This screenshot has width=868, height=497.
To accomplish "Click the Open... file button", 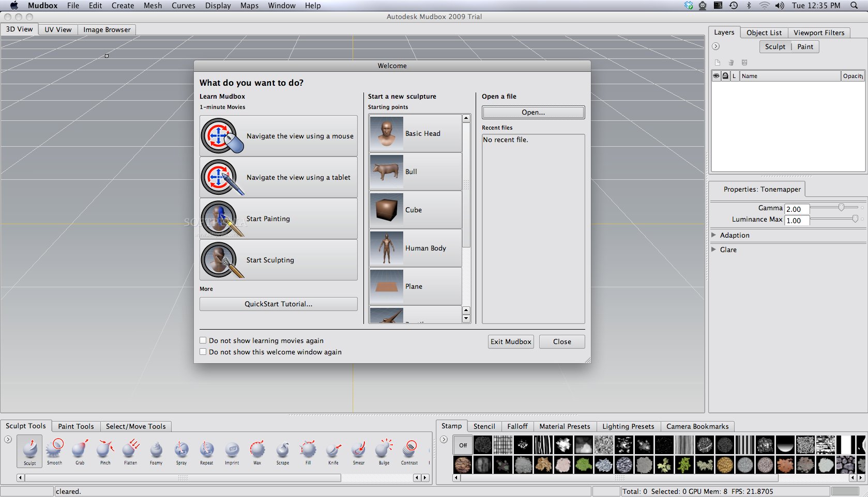I will tap(533, 112).
